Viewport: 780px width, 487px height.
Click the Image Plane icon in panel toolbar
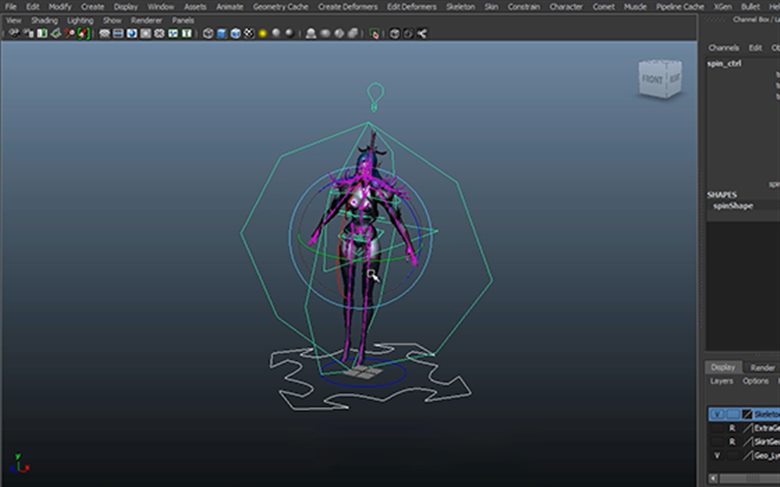(x=56, y=33)
